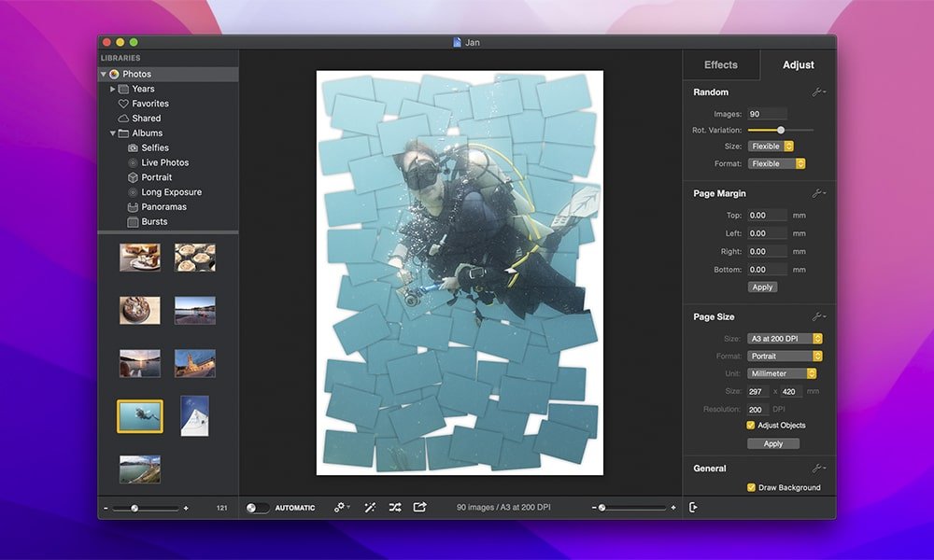Click the shuffle arrangement icon
Image resolution: width=934 pixels, height=560 pixels.
tap(395, 507)
